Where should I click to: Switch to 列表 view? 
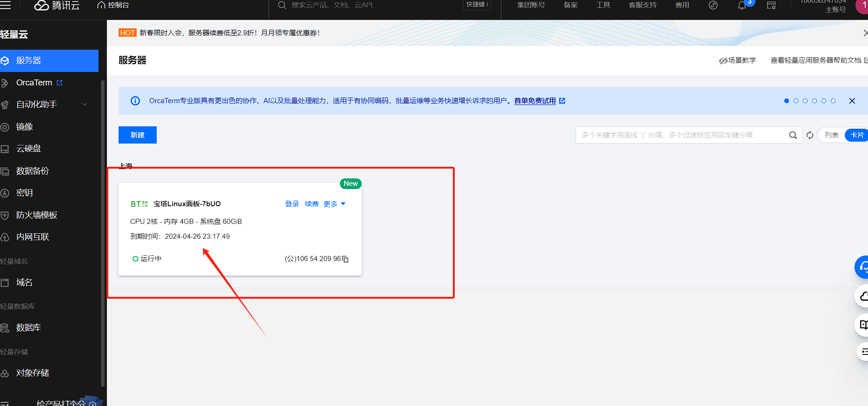[x=831, y=135]
